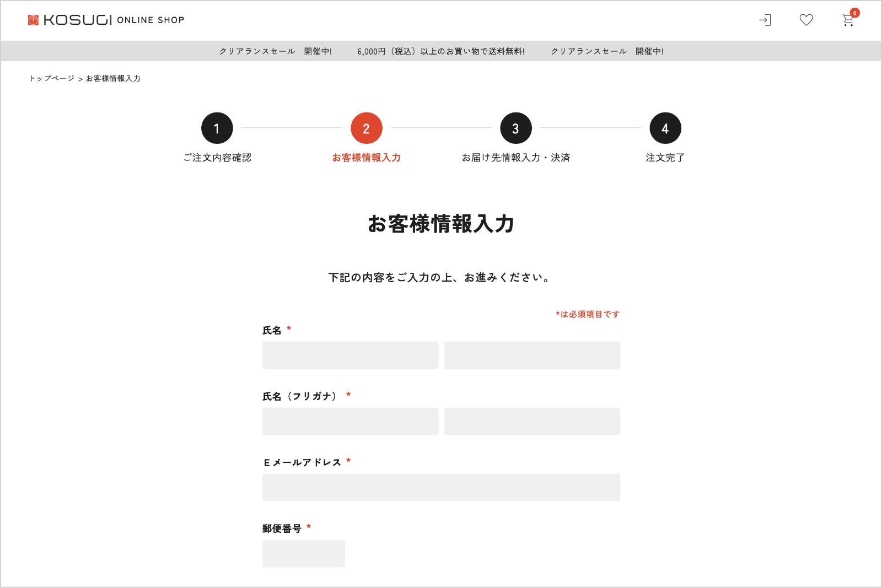Select step 1 circle icon
The image size is (882, 588).
(217, 128)
